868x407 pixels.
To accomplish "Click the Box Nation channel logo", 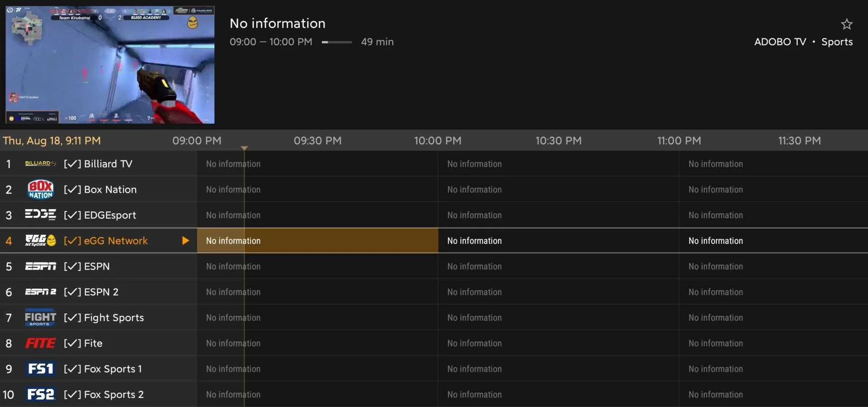I will [x=41, y=189].
